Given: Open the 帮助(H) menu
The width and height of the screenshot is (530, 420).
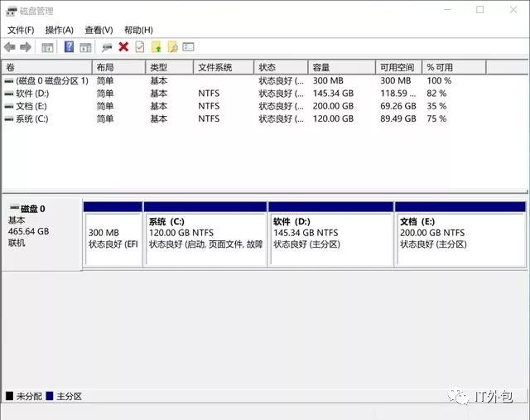Looking at the screenshot, I should coord(138,30).
